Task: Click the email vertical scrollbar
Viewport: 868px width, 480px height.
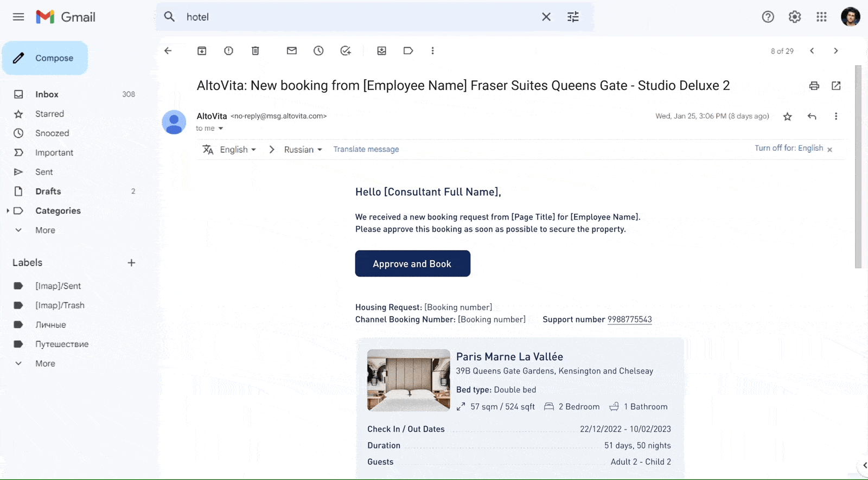Action: [x=858, y=167]
